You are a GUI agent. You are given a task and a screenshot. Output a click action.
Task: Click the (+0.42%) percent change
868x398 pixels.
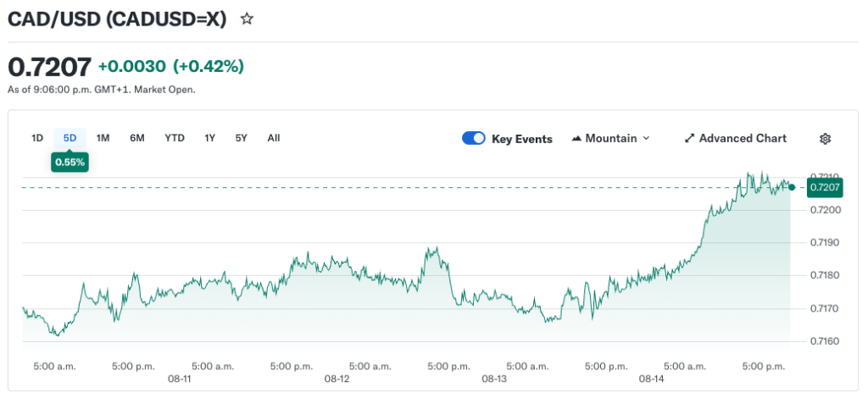209,66
